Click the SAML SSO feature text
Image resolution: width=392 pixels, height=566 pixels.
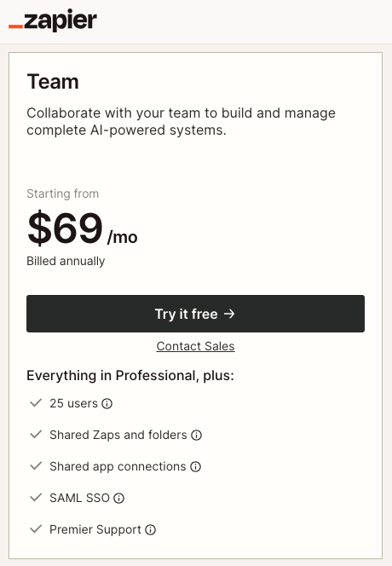click(79, 498)
